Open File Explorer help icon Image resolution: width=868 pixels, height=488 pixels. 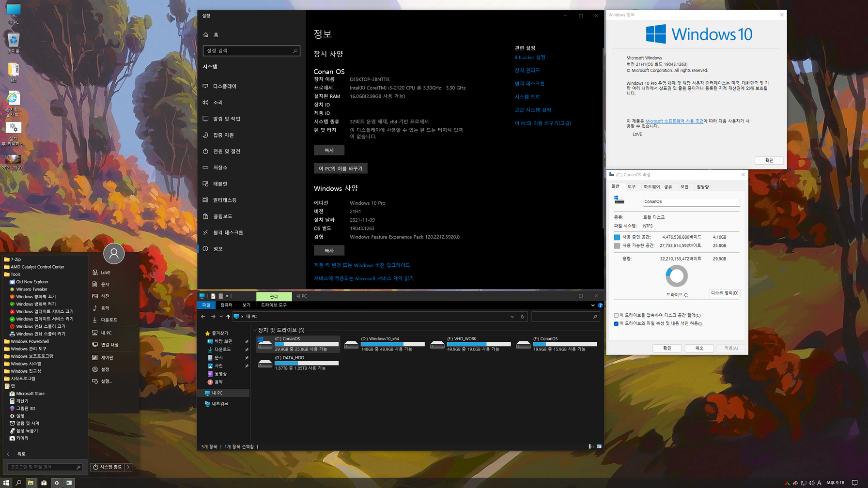600,305
